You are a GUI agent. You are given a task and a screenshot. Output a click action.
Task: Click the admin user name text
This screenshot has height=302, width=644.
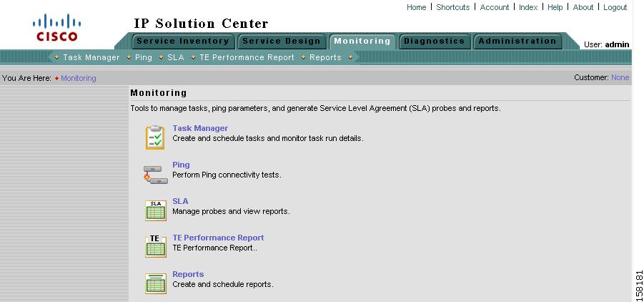pos(617,44)
